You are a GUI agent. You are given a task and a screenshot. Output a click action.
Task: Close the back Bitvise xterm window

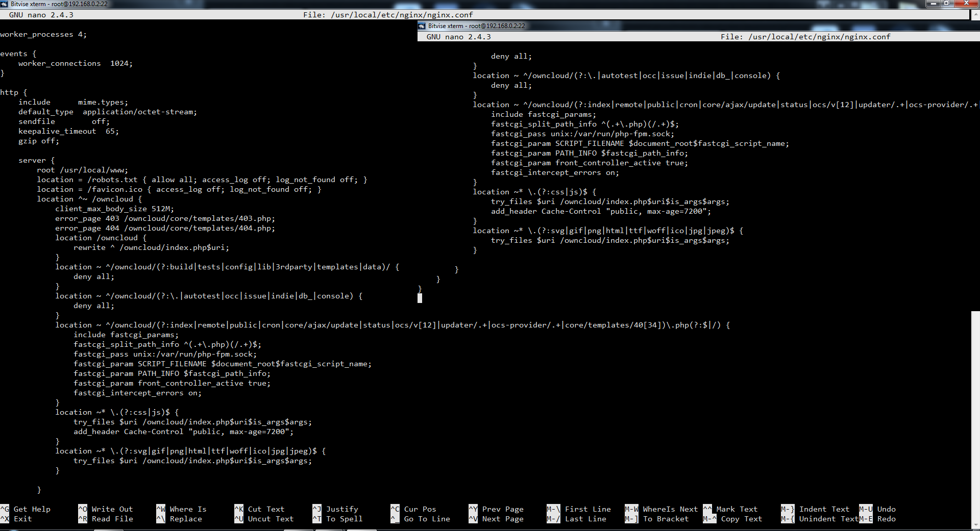click(x=966, y=4)
